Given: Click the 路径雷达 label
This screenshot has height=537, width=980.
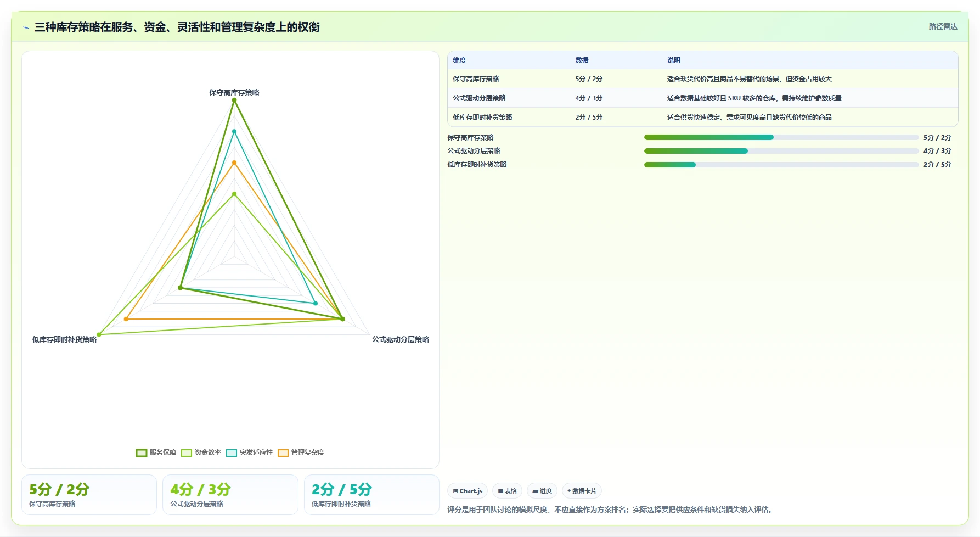Looking at the screenshot, I should pyautogui.click(x=943, y=26).
